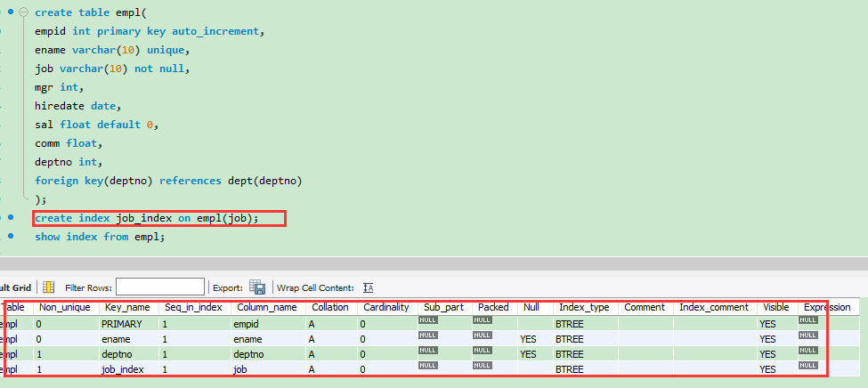
Task: Click the Result Grid icon
Action: point(49,287)
